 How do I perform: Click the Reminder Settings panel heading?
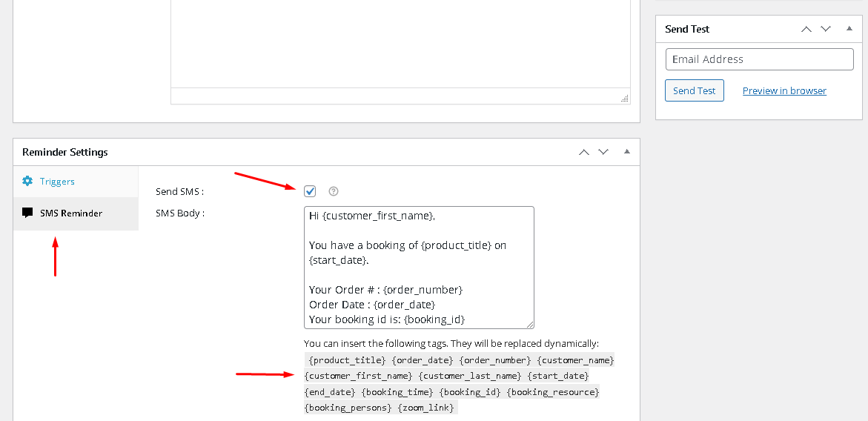coord(65,152)
